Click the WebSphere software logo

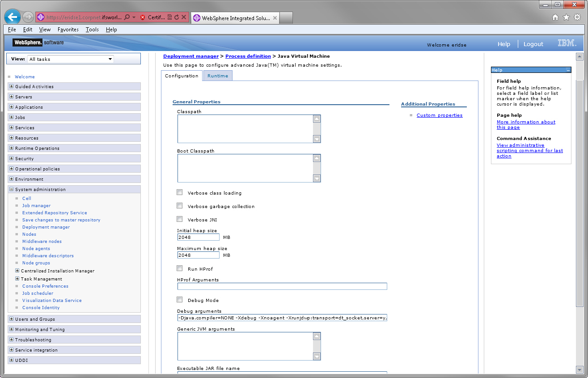coord(38,42)
